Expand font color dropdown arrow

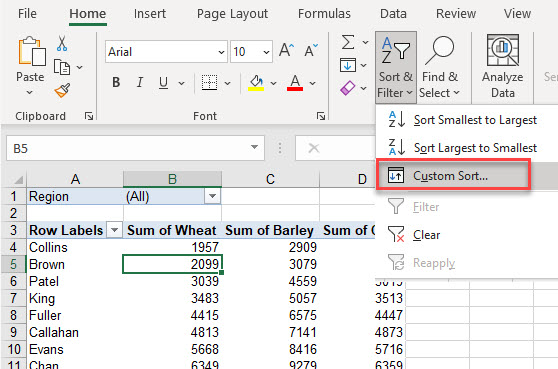[x=312, y=83]
